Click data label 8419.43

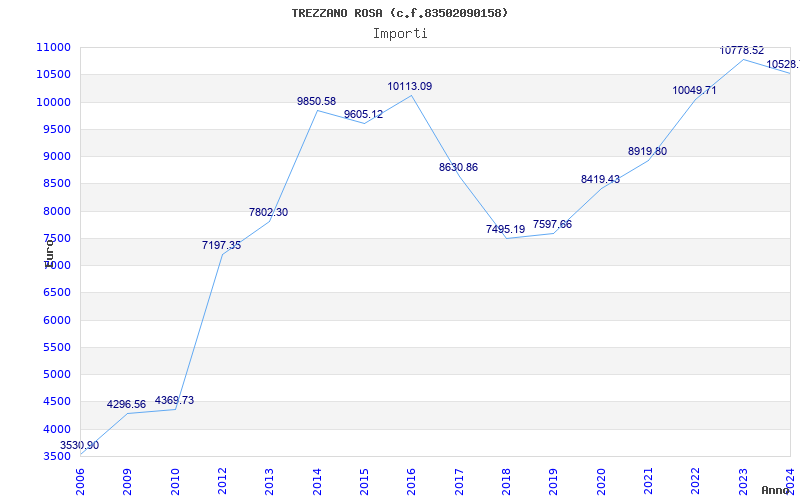coord(600,180)
